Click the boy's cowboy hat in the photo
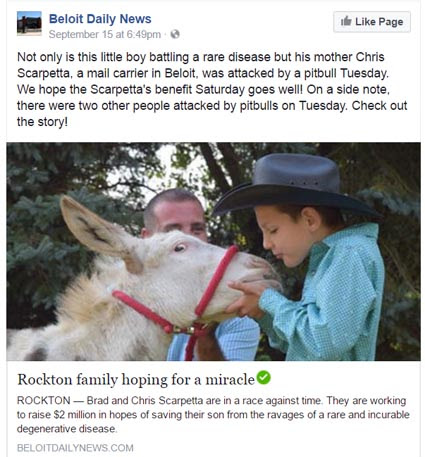 pos(295,185)
